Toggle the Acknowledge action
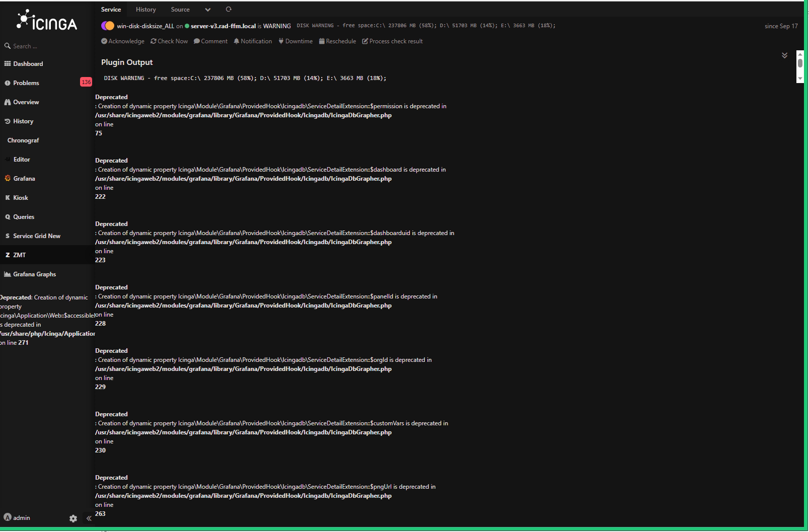This screenshot has width=809, height=532. tap(122, 41)
